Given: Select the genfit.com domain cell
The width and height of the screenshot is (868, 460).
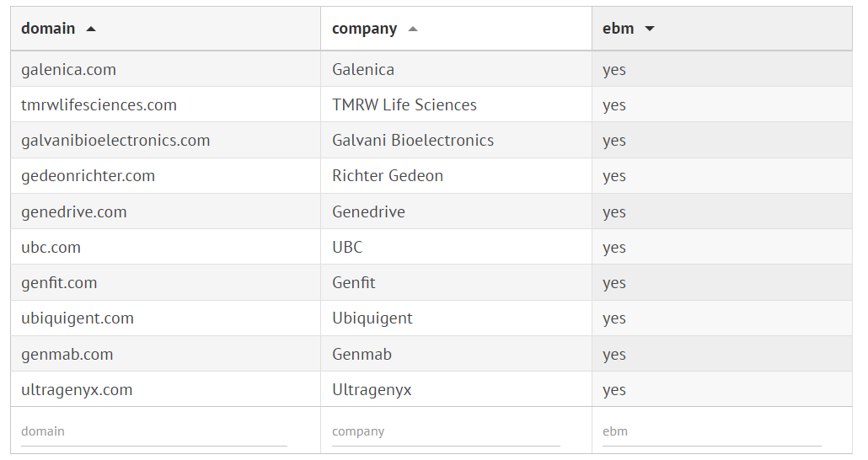Looking at the screenshot, I should click(x=59, y=283).
